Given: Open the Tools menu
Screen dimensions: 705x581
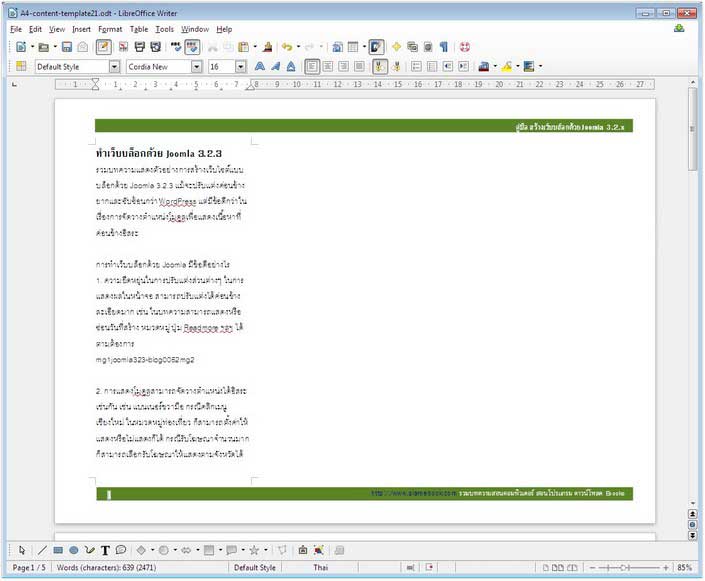Looking at the screenshot, I should pyautogui.click(x=165, y=29).
